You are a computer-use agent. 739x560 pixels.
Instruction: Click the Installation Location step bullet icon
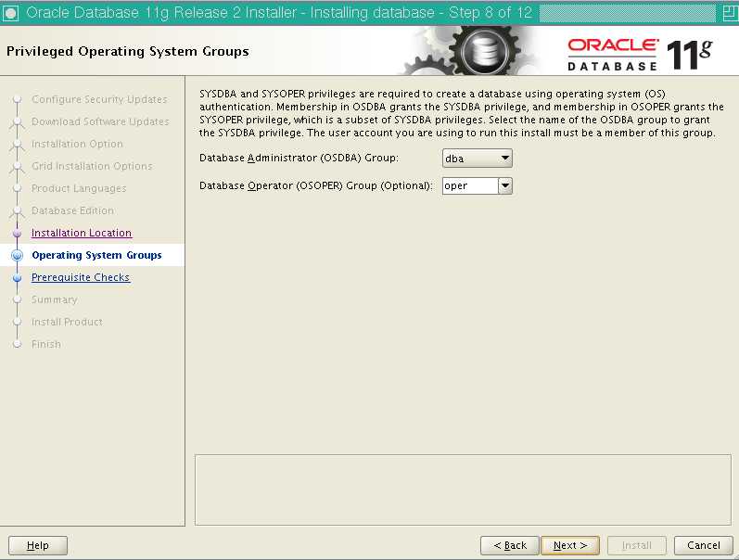coord(18,233)
